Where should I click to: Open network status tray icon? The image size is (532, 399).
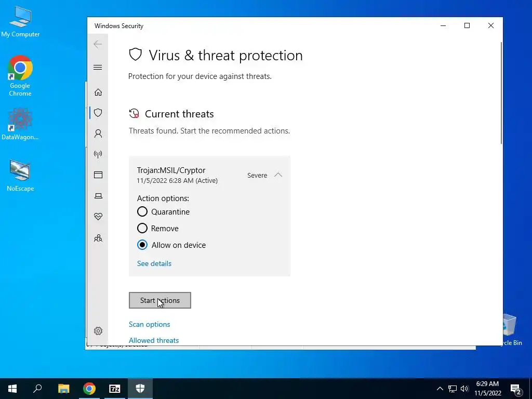(x=453, y=389)
